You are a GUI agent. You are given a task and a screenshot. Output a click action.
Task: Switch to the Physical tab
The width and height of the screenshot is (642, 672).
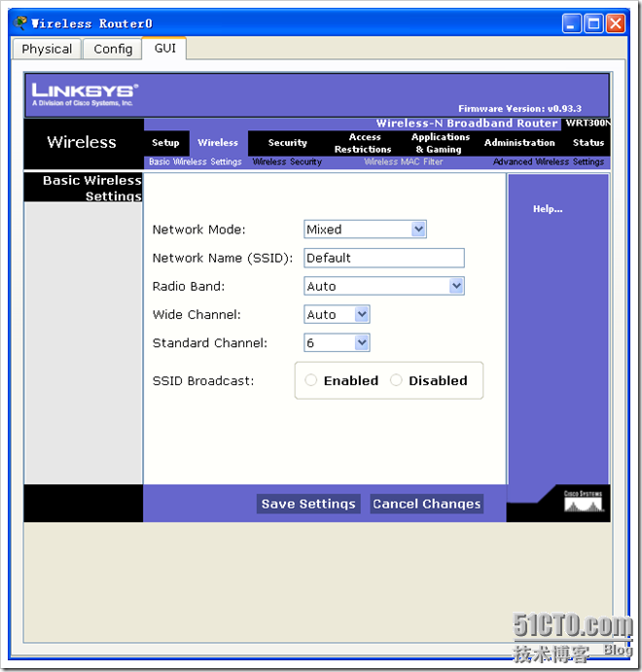point(47,49)
